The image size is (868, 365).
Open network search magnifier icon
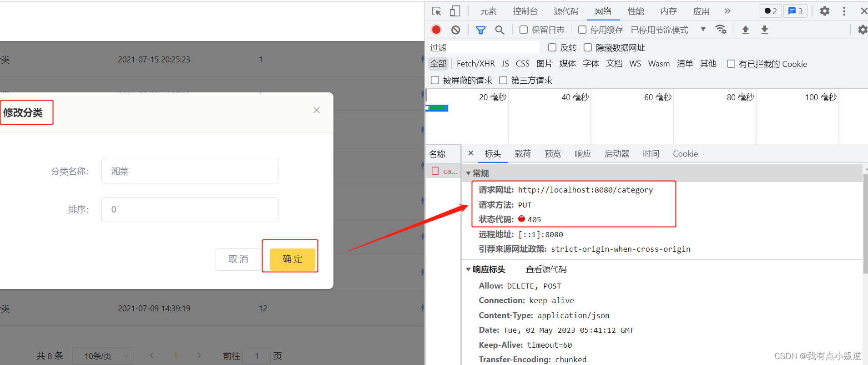500,30
